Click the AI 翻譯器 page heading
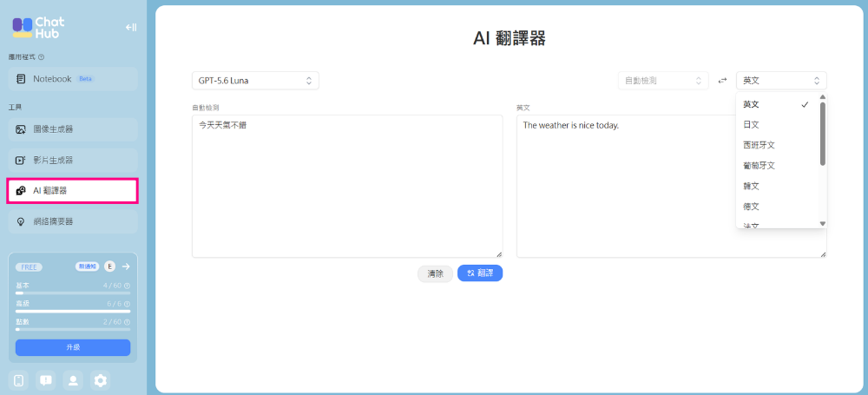Screen dimensions: 868x395 tap(510, 38)
